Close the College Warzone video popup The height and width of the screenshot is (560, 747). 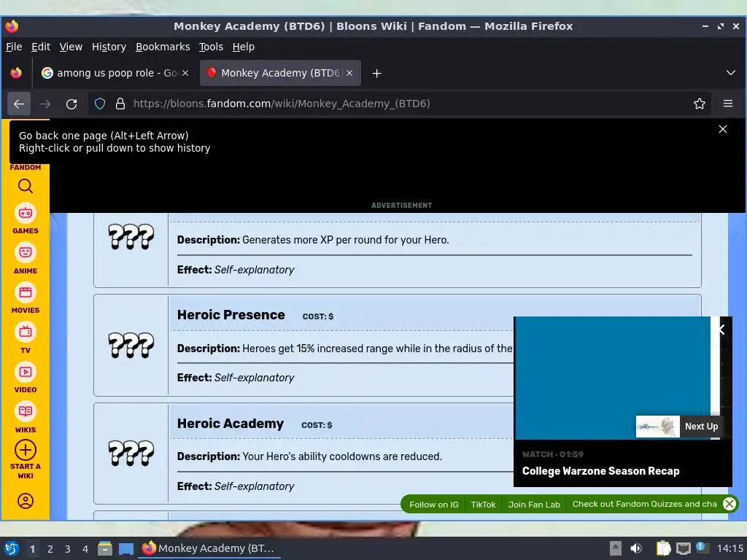pos(722,329)
